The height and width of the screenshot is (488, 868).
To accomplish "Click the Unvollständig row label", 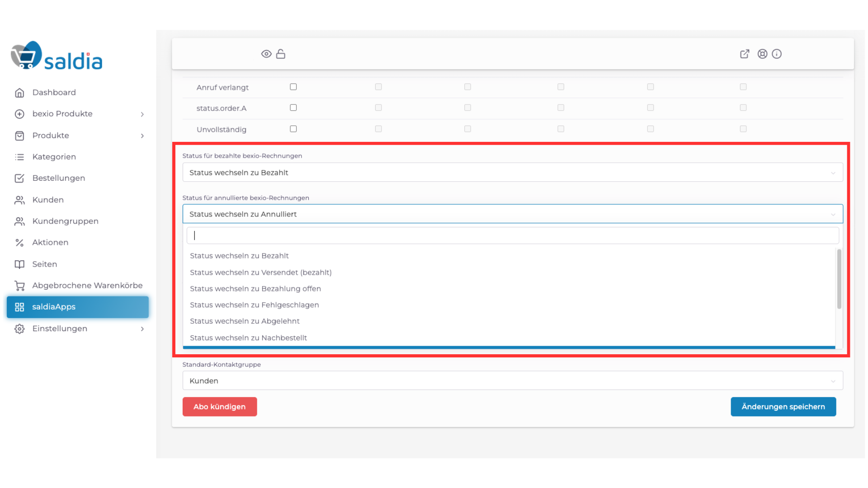I will click(222, 130).
